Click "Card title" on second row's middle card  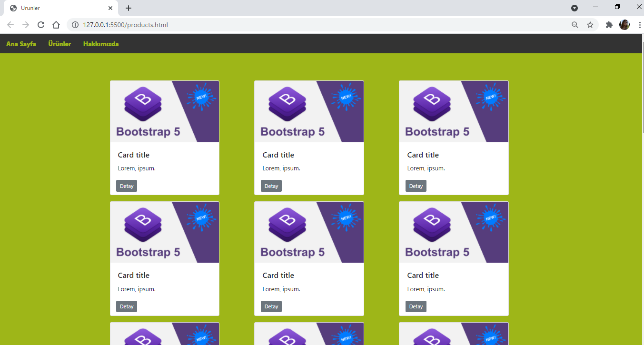(x=278, y=276)
